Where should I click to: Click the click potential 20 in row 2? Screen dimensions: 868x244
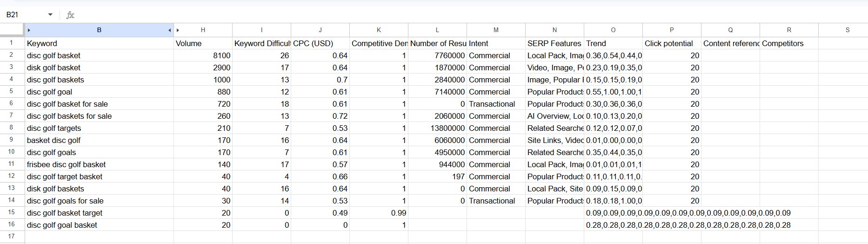coord(672,55)
